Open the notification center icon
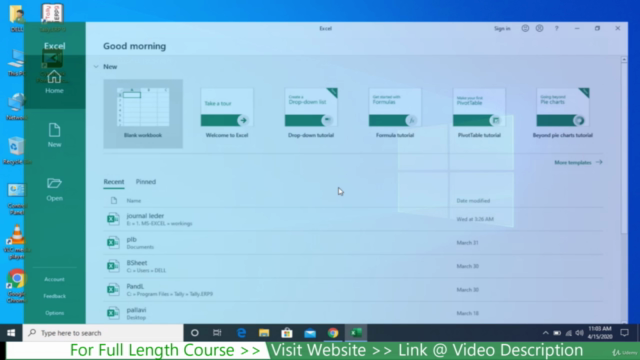640x360 pixels. 624,333
